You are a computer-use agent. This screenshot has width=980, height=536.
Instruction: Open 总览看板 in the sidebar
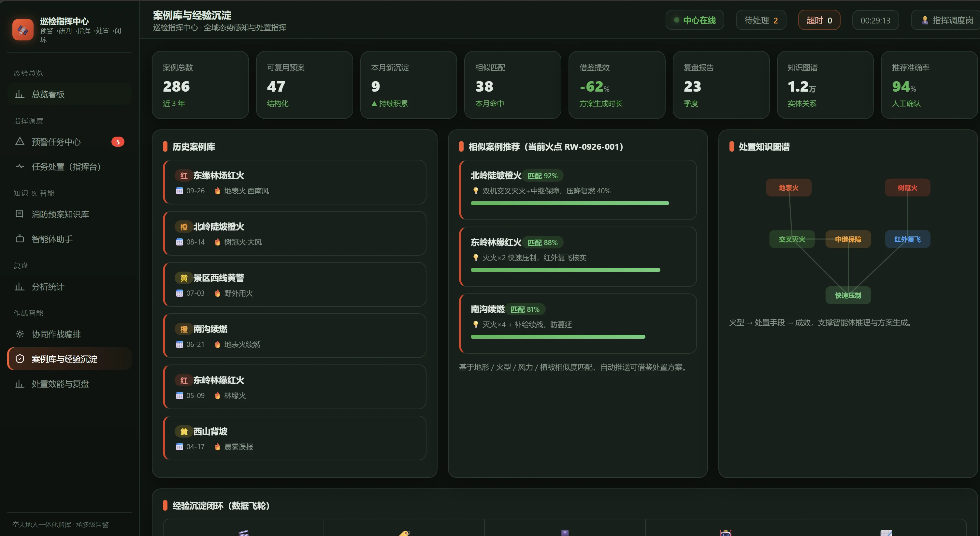(69, 94)
